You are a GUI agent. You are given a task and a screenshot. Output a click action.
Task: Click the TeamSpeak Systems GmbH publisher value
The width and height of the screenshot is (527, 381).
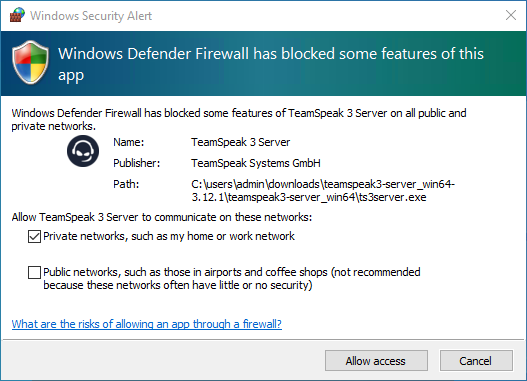pyautogui.click(x=256, y=163)
